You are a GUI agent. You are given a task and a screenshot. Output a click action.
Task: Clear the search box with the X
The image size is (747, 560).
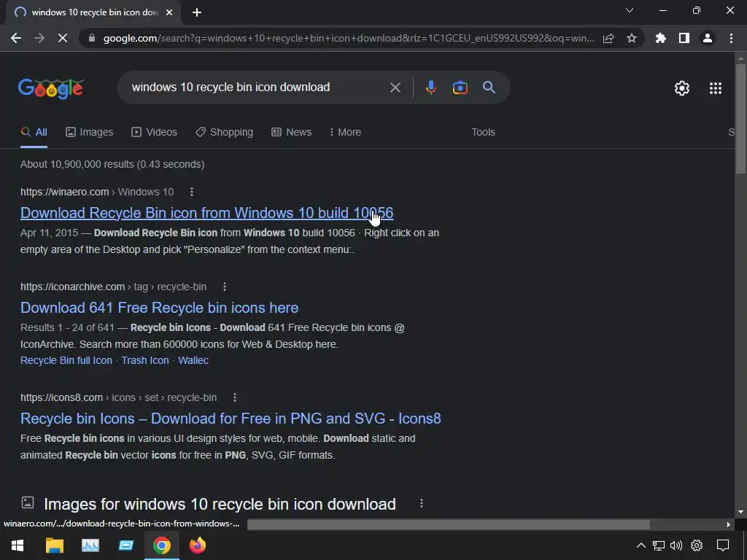coord(395,87)
